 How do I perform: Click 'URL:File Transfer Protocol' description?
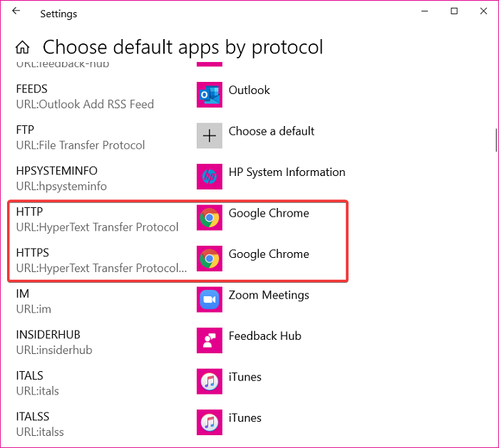(81, 145)
